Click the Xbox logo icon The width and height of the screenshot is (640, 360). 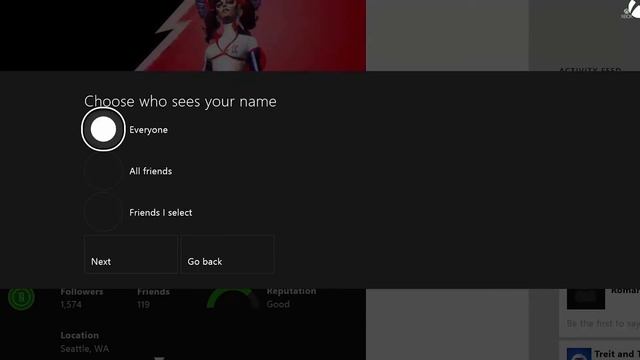pos(631,10)
